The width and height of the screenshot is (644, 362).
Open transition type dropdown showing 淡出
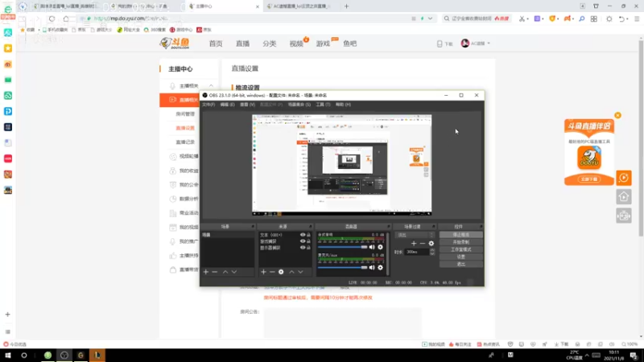pos(415,235)
